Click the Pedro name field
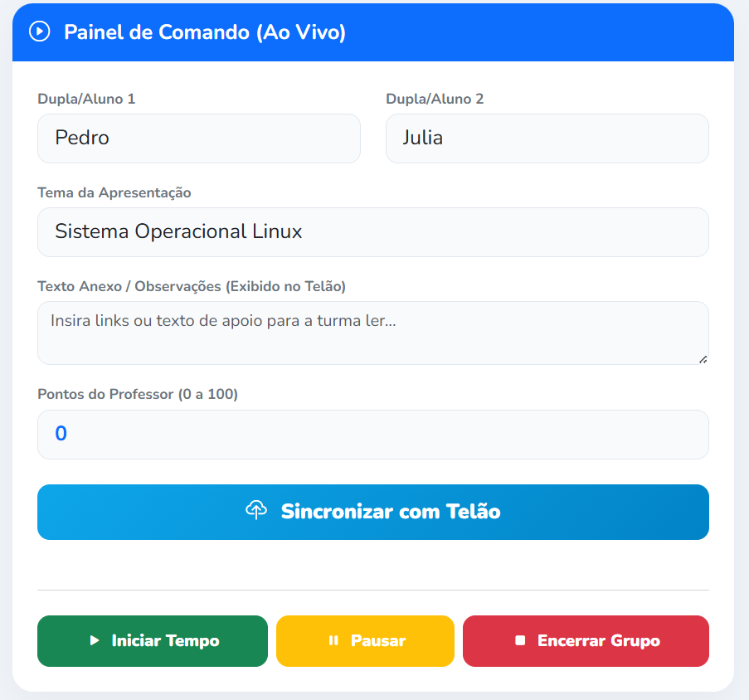The image size is (749, 700). pos(199,138)
